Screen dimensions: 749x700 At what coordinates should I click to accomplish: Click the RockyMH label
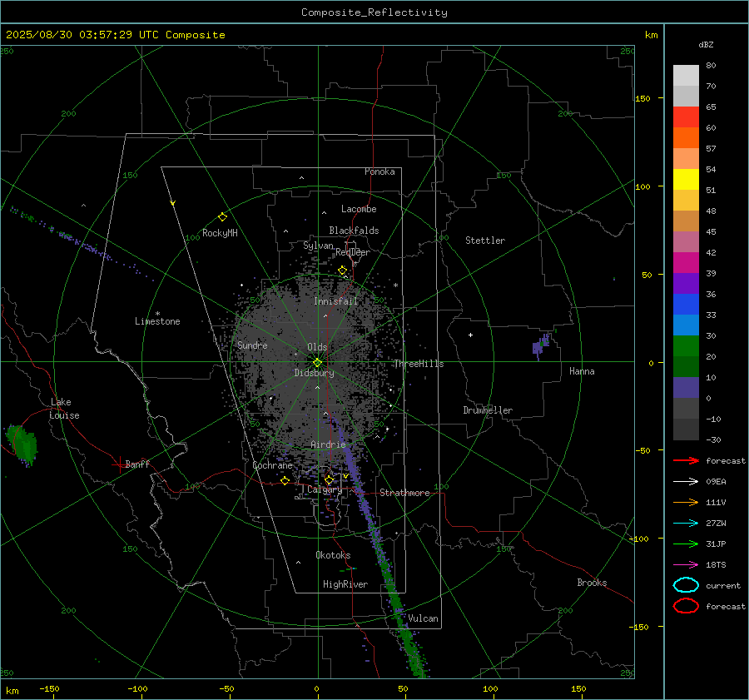point(220,233)
